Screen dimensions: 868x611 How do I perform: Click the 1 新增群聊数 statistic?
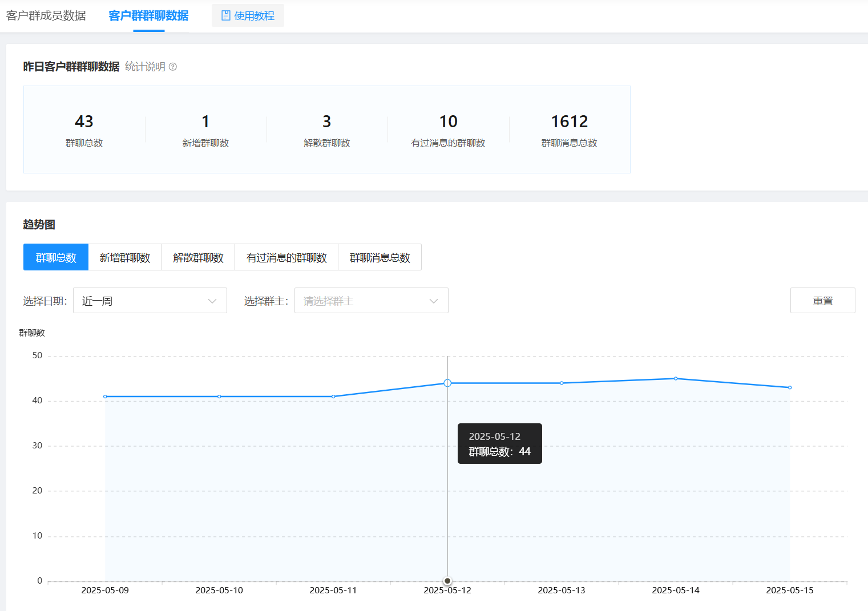[205, 130]
